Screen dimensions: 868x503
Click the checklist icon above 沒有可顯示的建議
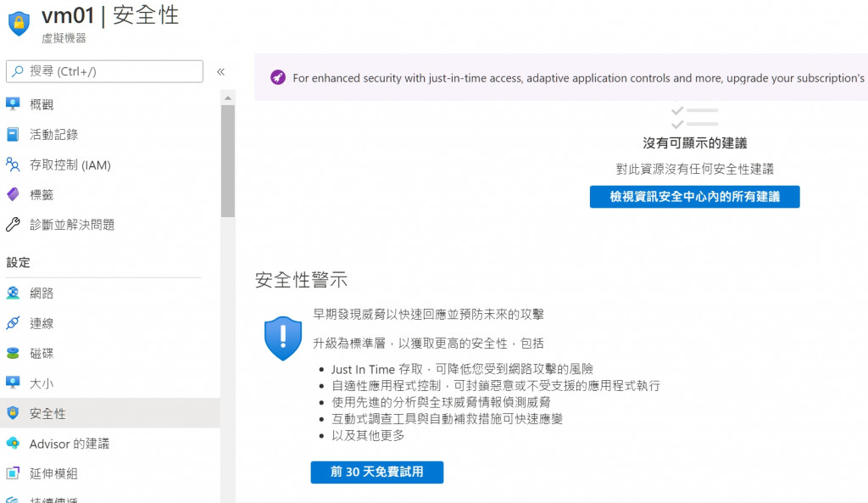pos(695,117)
